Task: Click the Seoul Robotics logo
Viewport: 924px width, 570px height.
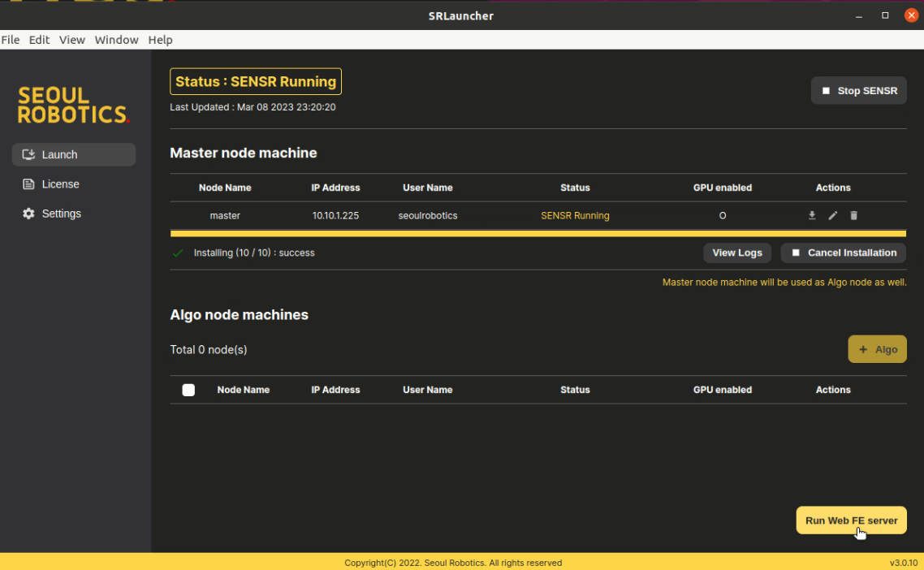Action: point(74,105)
